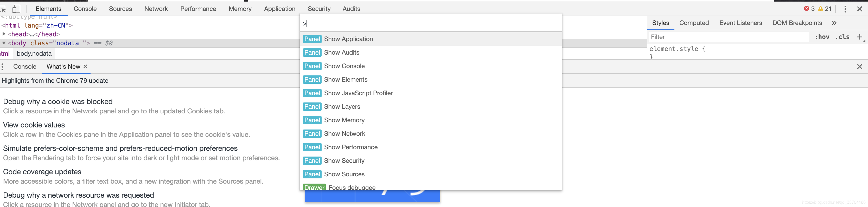Run Show Console command
The image size is (868, 207).
point(431,66)
